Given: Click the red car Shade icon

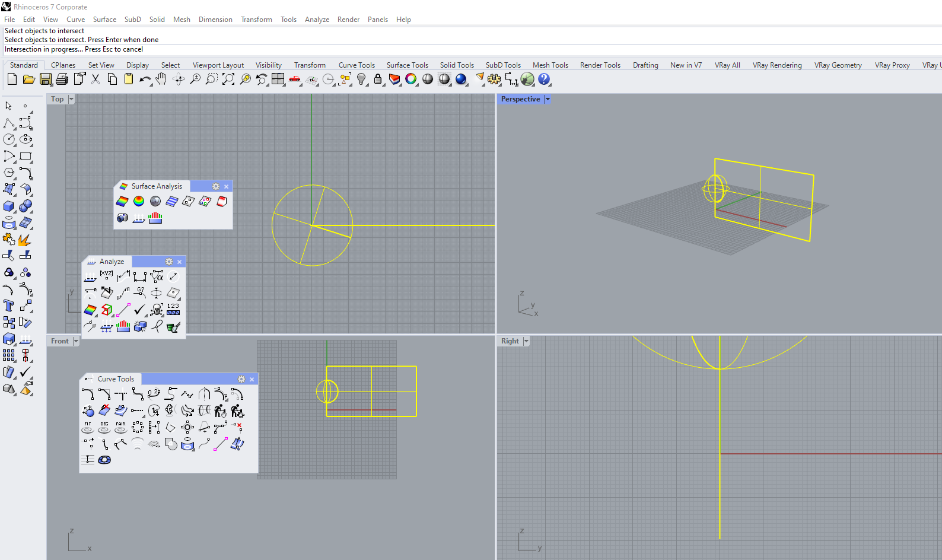Looking at the screenshot, I should [295, 79].
